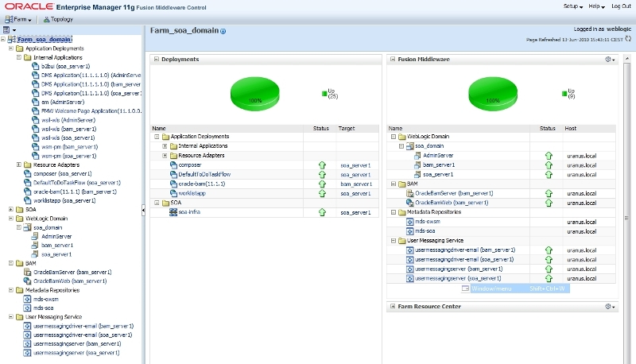This screenshot has width=636, height=364.
Task: Collapse WebLogic Domain in the navigation tree
Action: pyautogui.click(x=11, y=218)
